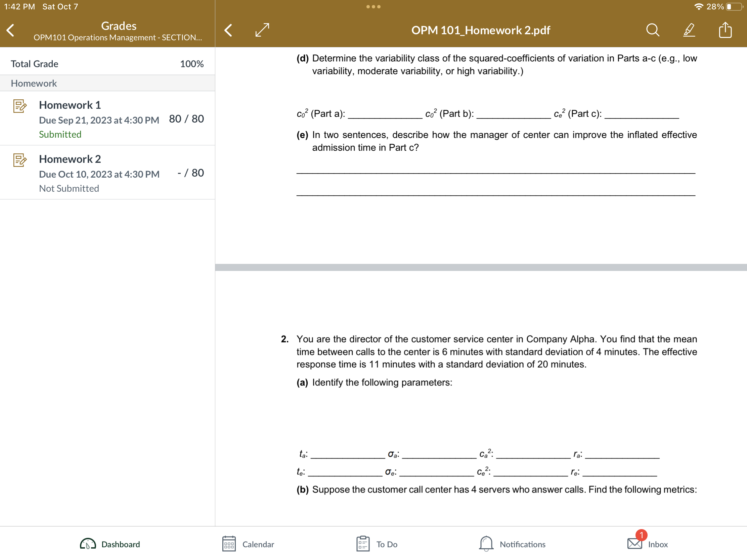Open the Calendar from bottom navigation
The width and height of the screenshot is (747, 560).
(248, 544)
